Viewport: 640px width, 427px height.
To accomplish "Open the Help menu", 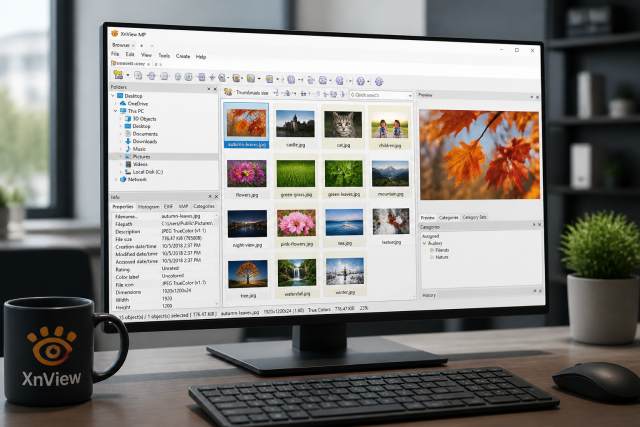I will (x=201, y=57).
